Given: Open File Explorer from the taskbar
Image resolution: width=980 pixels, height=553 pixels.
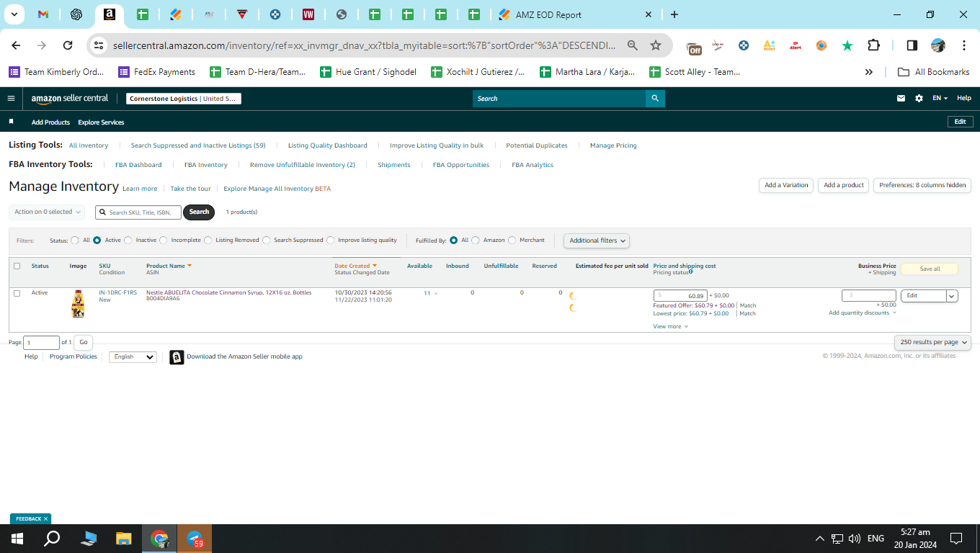Looking at the screenshot, I should tap(124, 539).
